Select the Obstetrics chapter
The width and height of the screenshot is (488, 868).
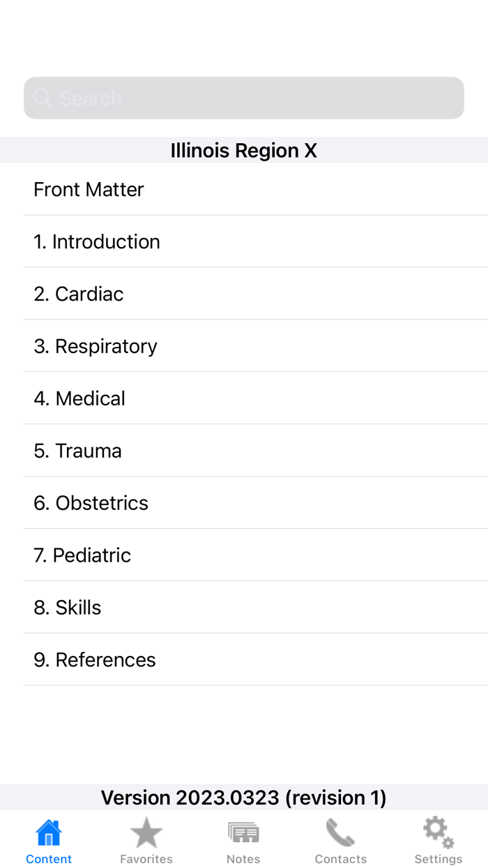coord(91,502)
